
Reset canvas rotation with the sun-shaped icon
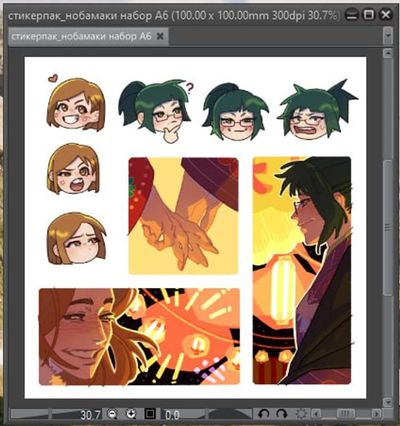point(302,414)
